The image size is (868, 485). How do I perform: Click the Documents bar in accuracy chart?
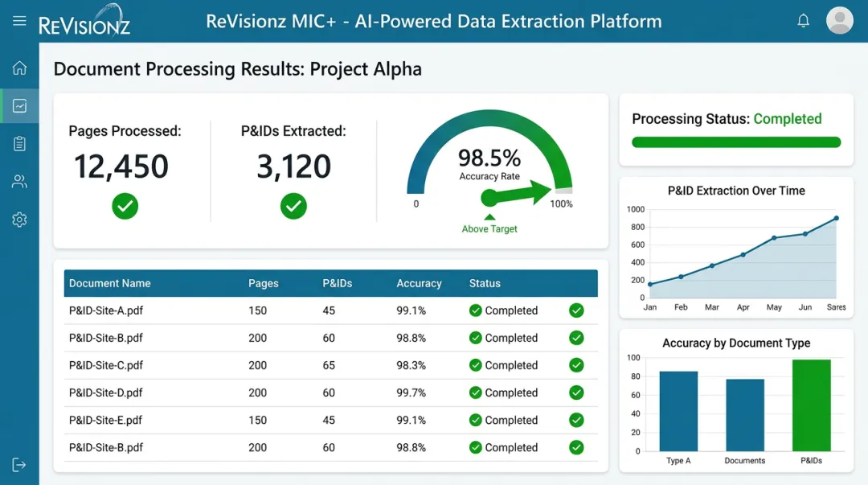point(745,414)
